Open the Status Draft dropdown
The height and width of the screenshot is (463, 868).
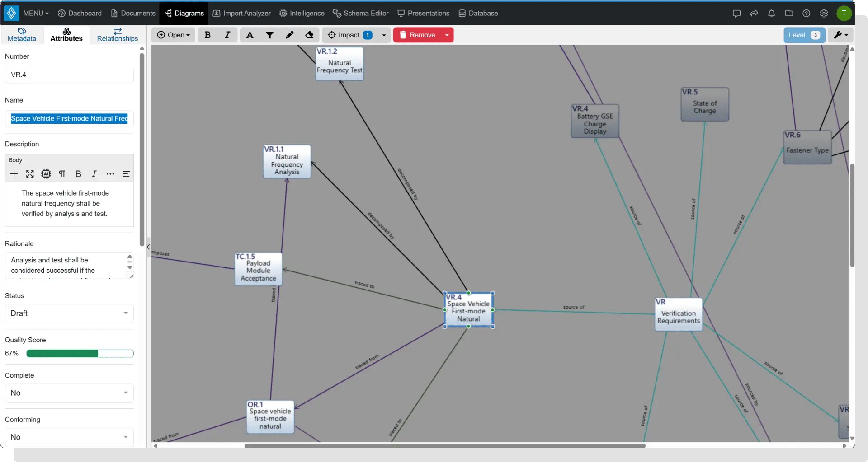coord(69,313)
